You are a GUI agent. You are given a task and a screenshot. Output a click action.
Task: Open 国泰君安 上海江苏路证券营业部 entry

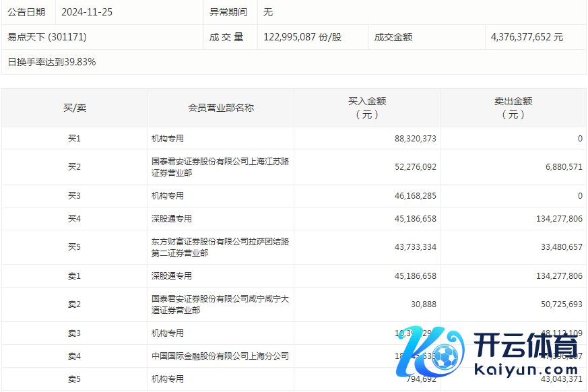tap(220, 167)
